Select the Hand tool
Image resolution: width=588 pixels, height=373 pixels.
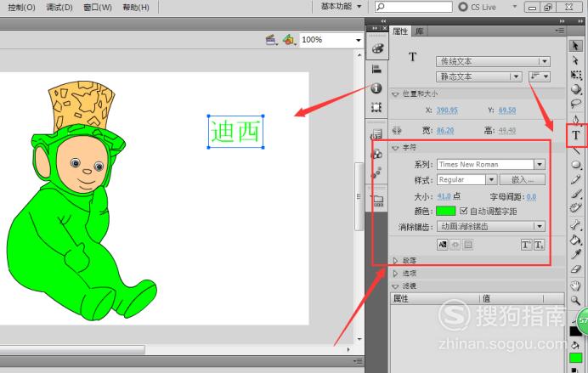click(x=575, y=285)
